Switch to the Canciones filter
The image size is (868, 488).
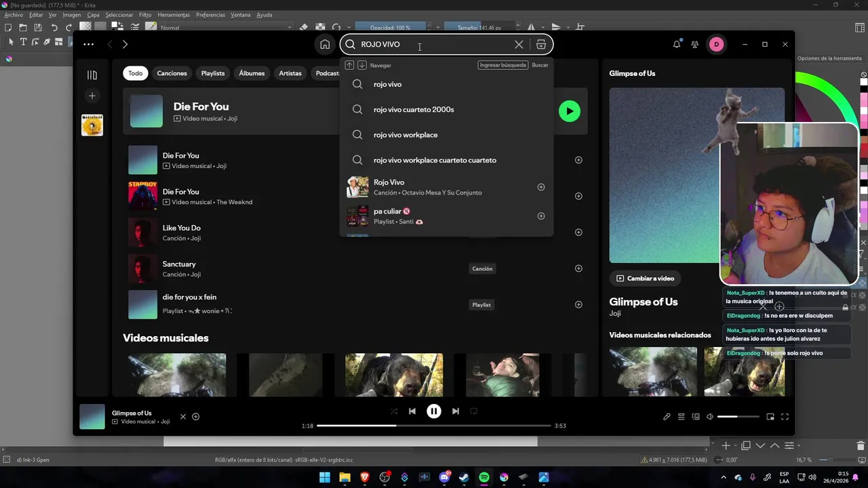tap(172, 73)
